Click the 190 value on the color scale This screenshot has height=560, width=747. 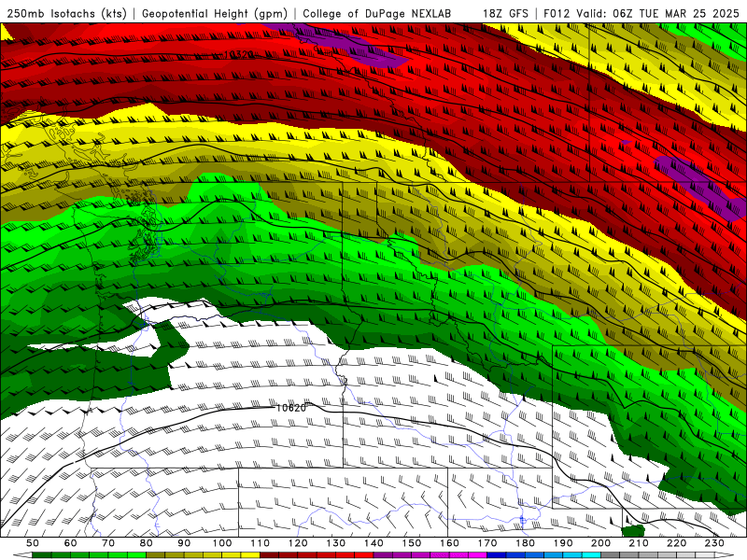(x=563, y=543)
